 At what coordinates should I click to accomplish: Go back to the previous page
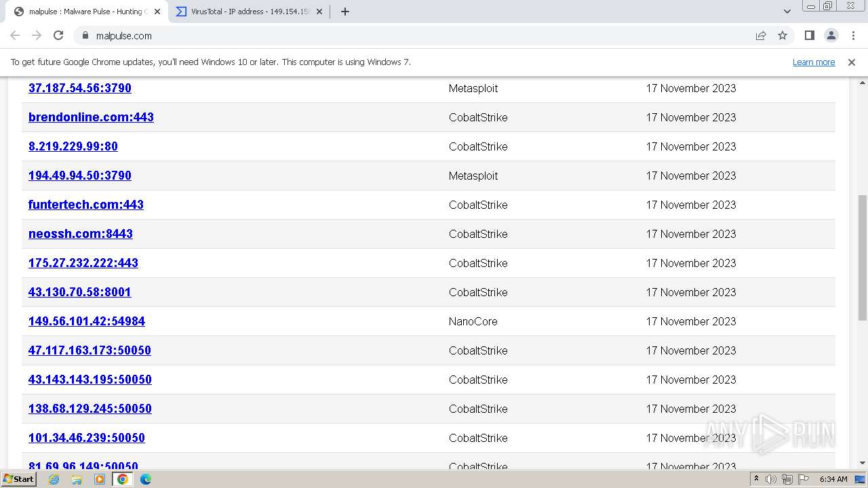coord(15,35)
